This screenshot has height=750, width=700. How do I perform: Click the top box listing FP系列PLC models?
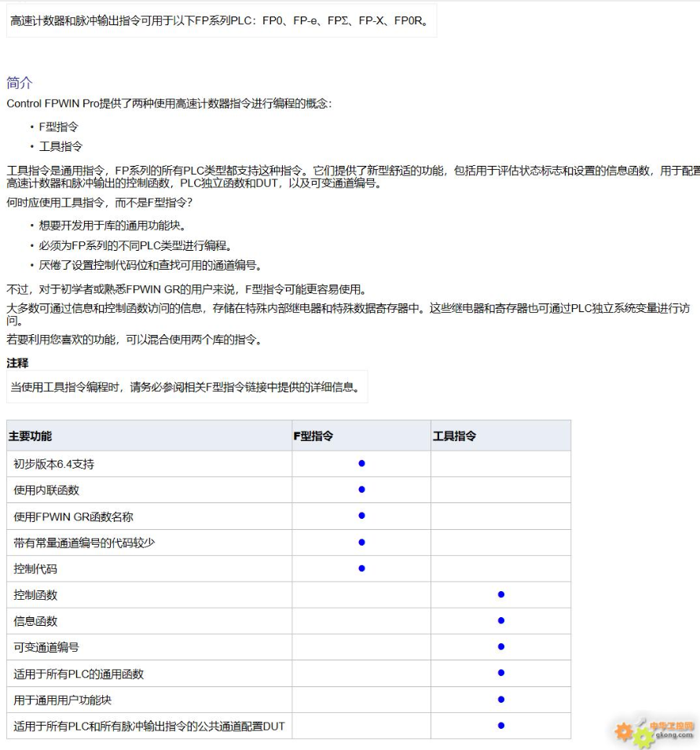(220, 20)
